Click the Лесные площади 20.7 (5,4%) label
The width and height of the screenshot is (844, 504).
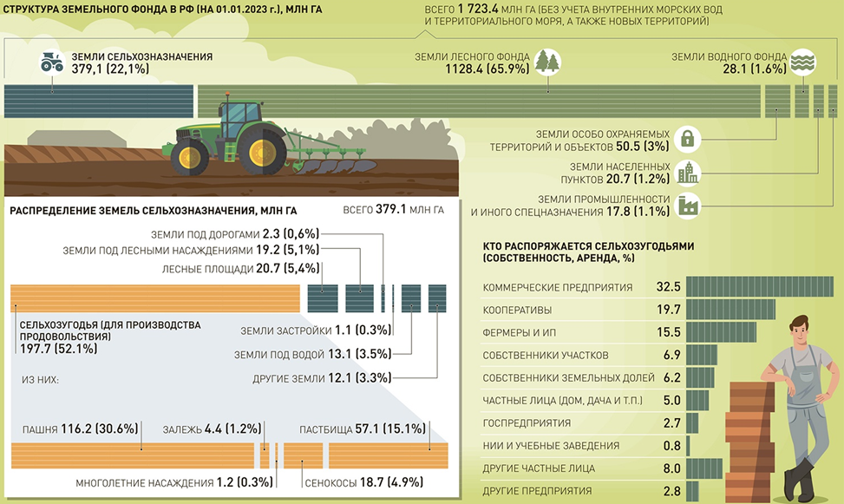(241, 269)
